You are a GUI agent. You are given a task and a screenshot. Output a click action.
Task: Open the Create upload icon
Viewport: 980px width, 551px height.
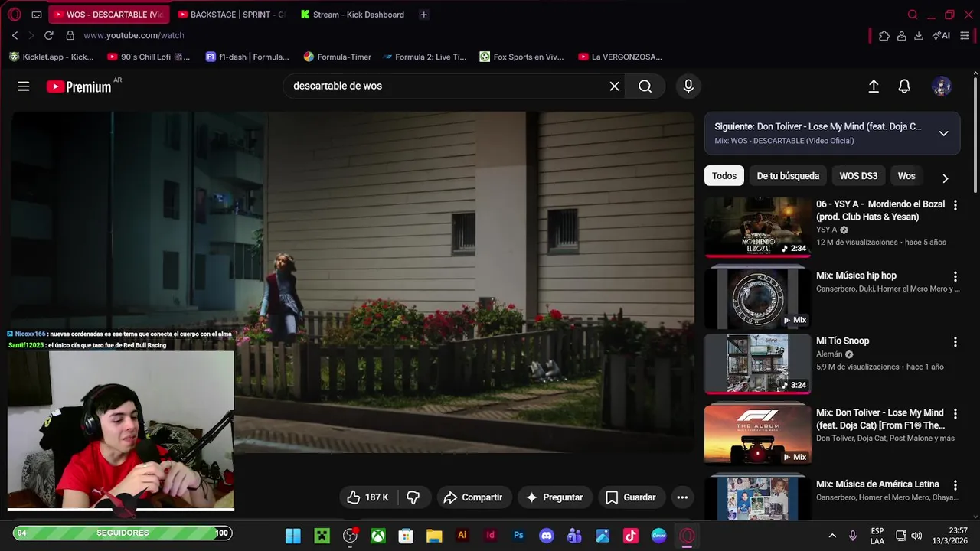tap(874, 86)
